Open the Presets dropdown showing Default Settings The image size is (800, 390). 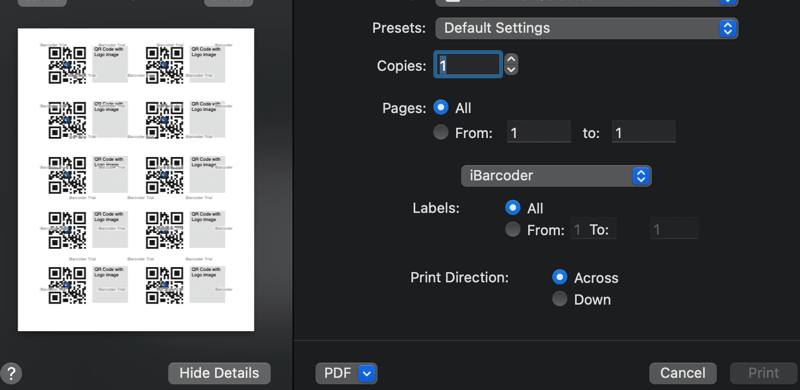(x=586, y=28)
